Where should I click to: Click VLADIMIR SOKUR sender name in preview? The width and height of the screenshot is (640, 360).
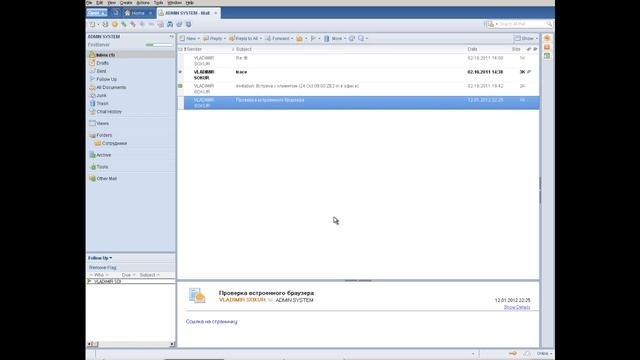click(242, 300)
